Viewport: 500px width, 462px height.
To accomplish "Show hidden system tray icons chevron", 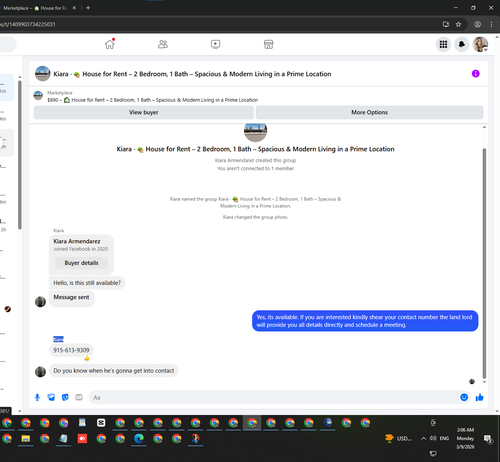I will 423,438.
